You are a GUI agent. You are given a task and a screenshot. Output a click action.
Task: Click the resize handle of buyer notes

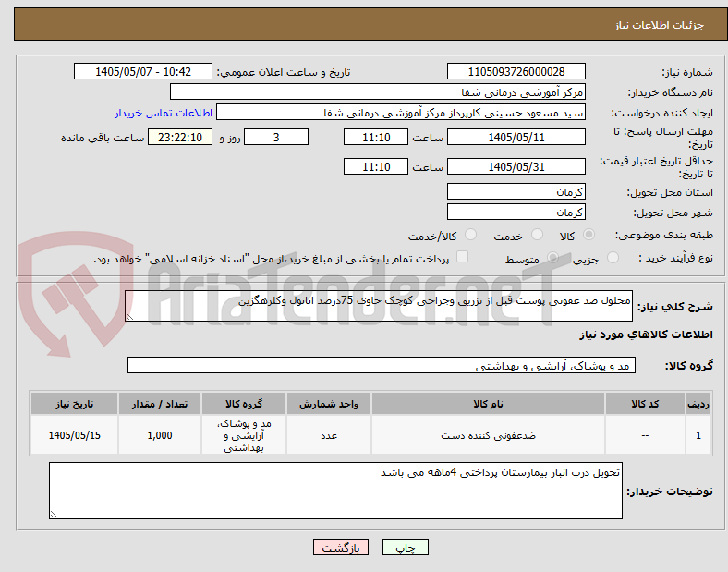pos(54,515)
